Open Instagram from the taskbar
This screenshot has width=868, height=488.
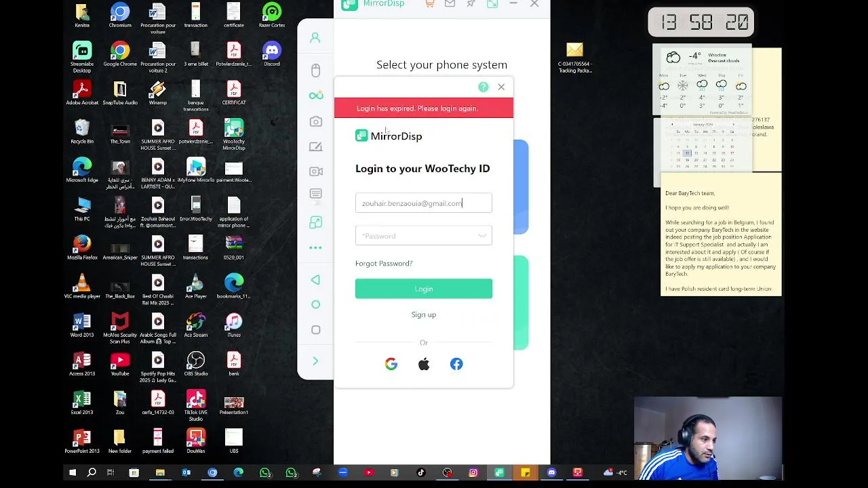coord(473,472)
